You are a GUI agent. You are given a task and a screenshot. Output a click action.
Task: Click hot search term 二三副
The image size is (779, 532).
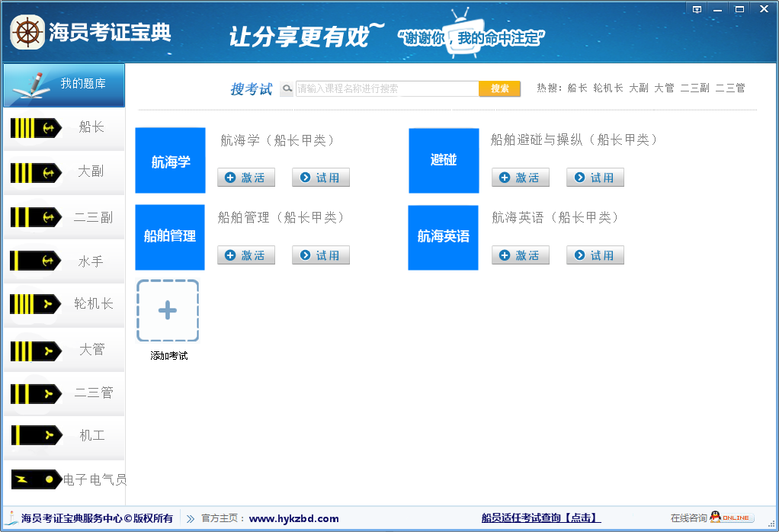point(694,88)
